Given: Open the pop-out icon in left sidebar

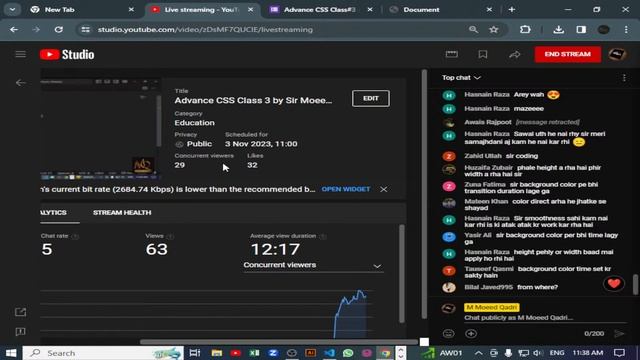Looking at the screenshot, I should [x=20, y=312].
